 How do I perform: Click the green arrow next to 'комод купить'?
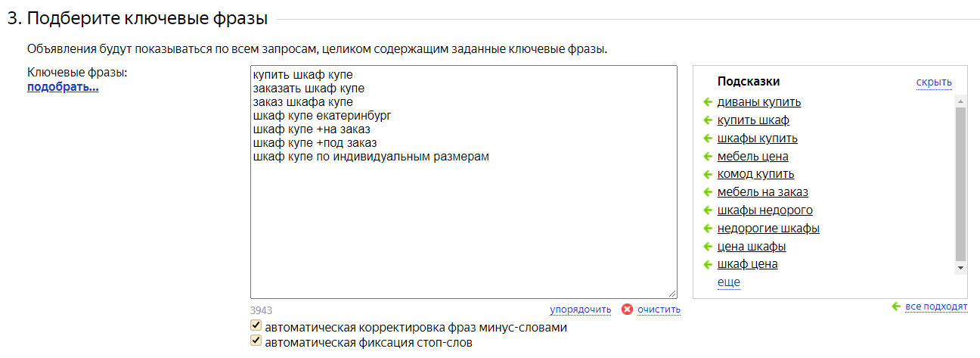[x=708, y=174]
